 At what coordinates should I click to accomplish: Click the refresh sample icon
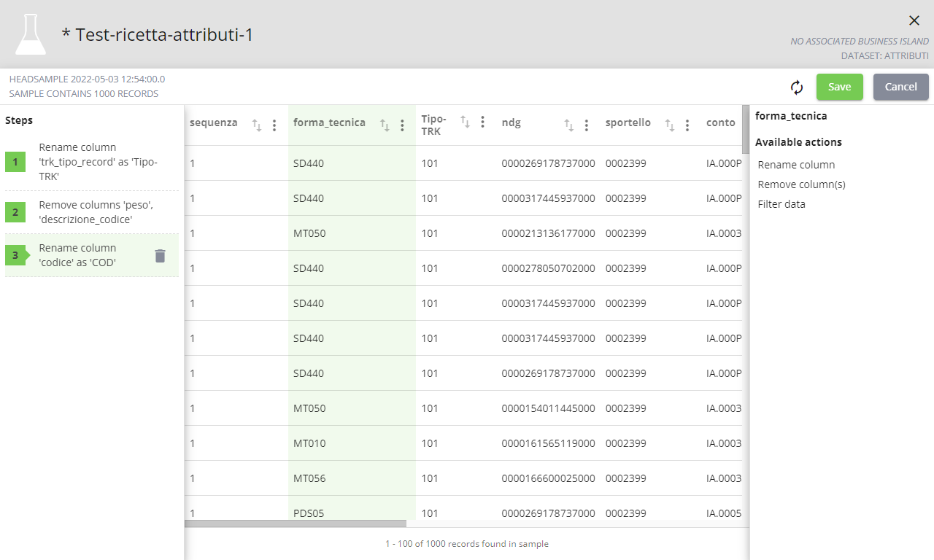(797, 87)
